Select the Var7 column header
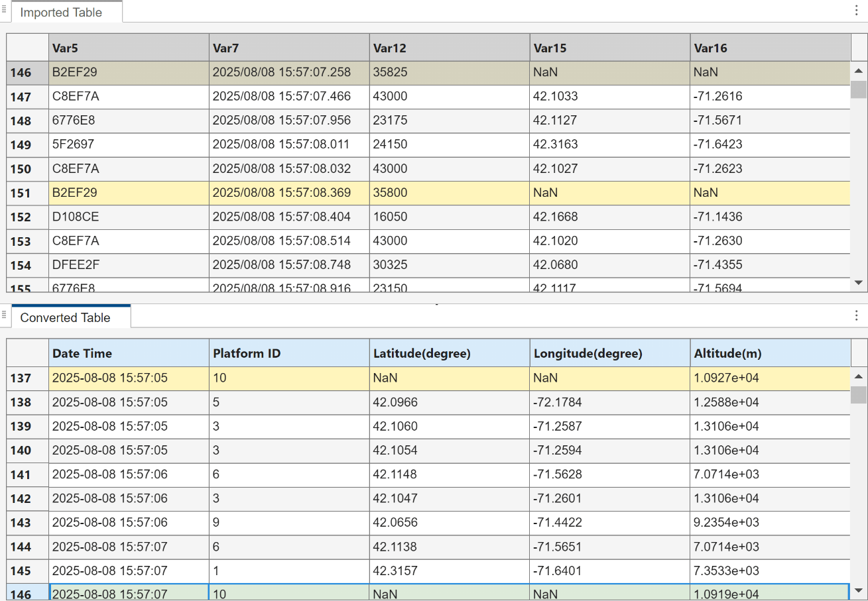868x601 pixels. [289, 48]
